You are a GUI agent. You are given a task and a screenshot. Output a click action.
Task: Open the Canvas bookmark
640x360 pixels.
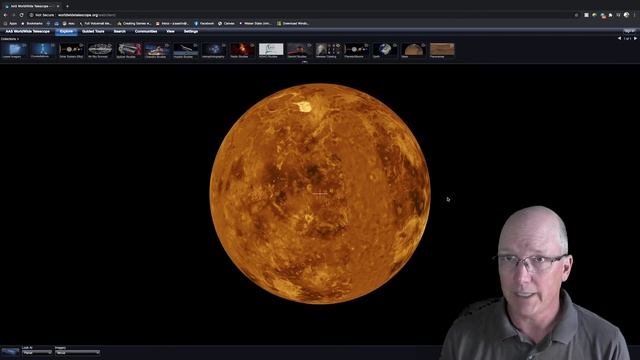227,24
